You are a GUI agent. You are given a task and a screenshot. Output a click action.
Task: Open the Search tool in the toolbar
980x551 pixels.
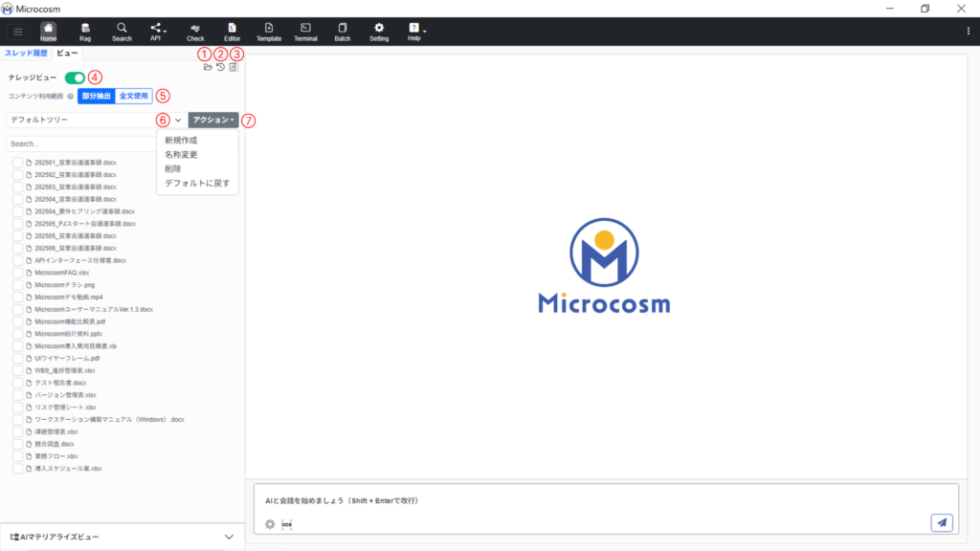click(x=122, y=32)
